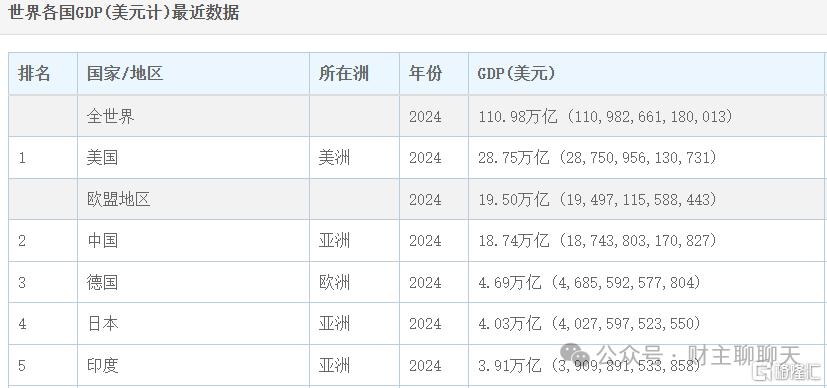Click the 国家/地区 column header

125,74
